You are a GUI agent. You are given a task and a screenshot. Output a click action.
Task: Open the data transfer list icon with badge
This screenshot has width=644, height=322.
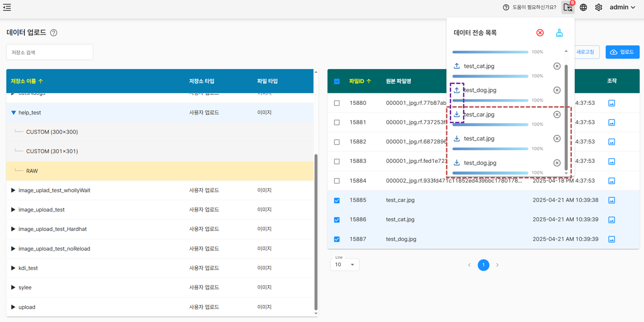point(568,7)
